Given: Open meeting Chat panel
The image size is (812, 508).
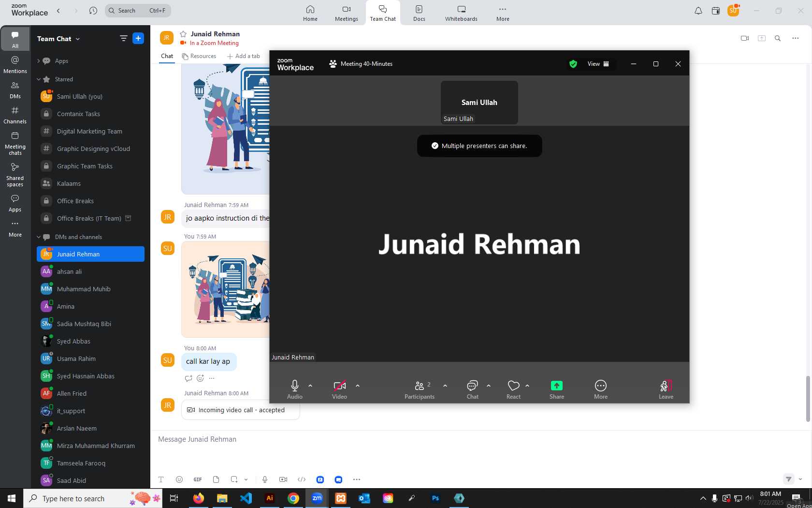Looking at the screenshot, I should tap(472, 389).
